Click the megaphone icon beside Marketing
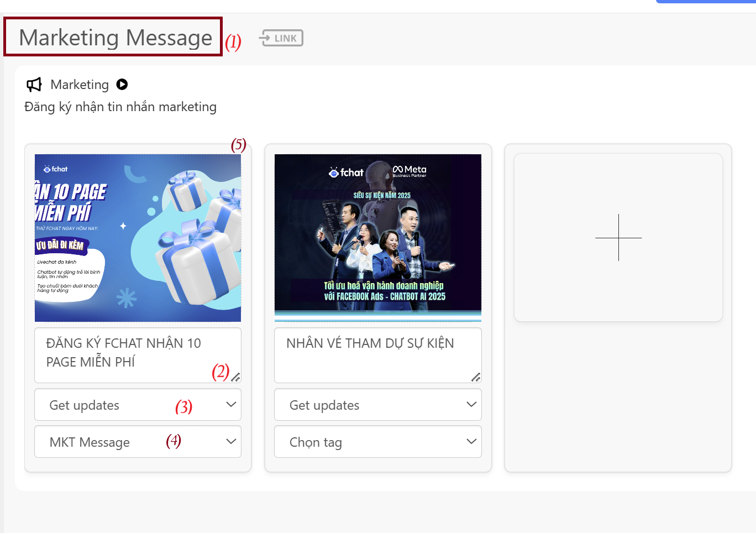The image size is (756, 533). click(x=34, y=85)
